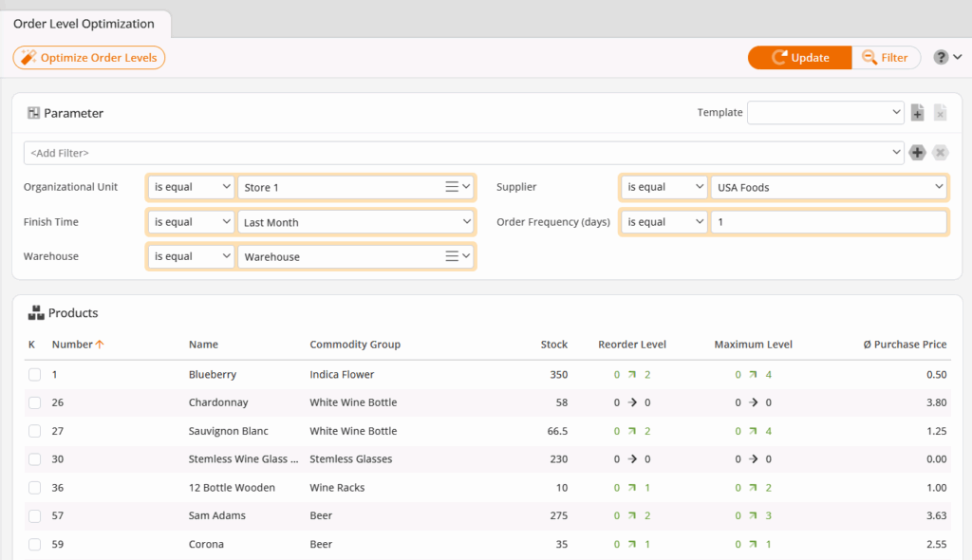This screenshot has height=560, width=972.
Task: Click the delete template page icon
Action: tap(941, 113)
